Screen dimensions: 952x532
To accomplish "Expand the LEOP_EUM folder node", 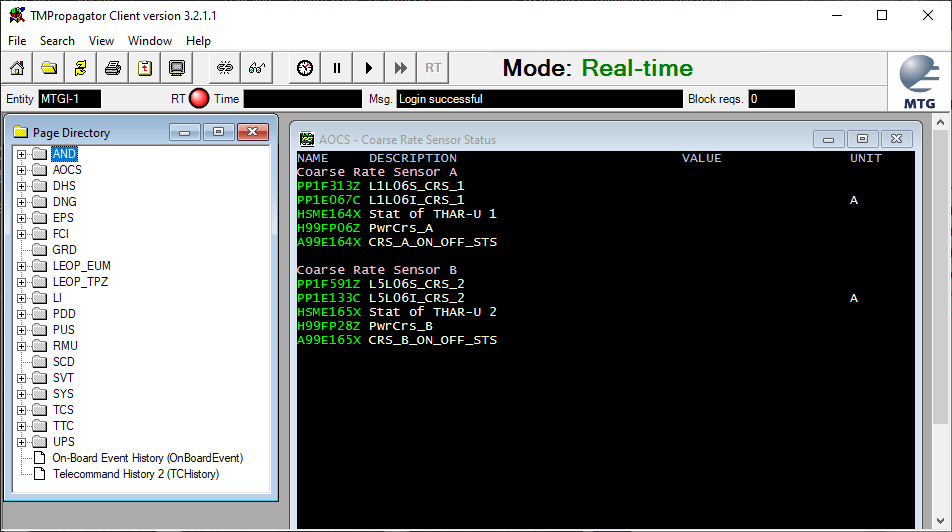I will point(22,266).
